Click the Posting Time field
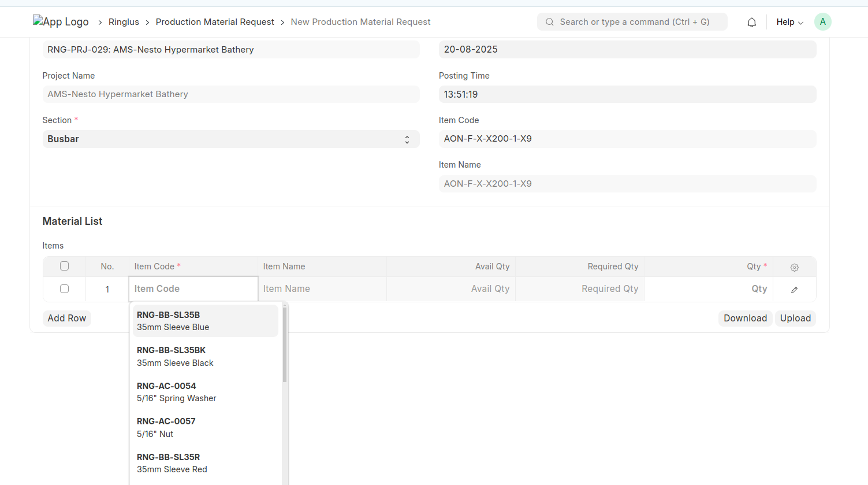This screenshot has height=485, width=868. tap(627, 94)
